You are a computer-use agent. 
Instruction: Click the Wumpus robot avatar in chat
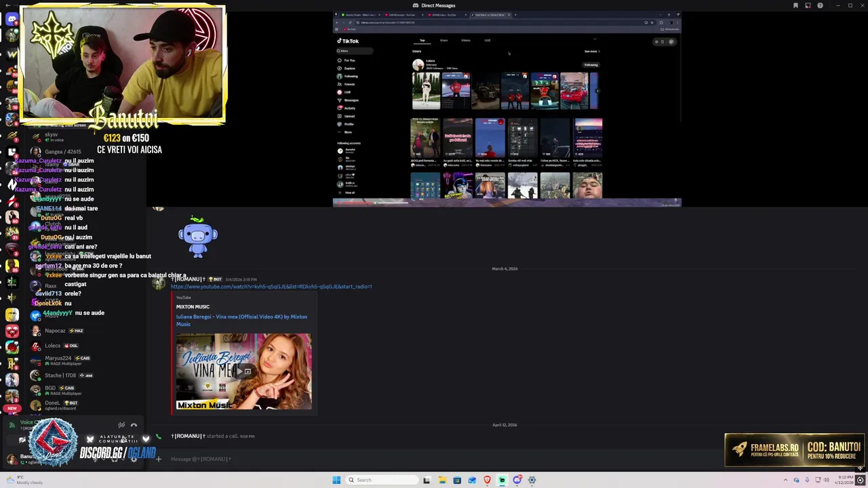pos(197,236)
